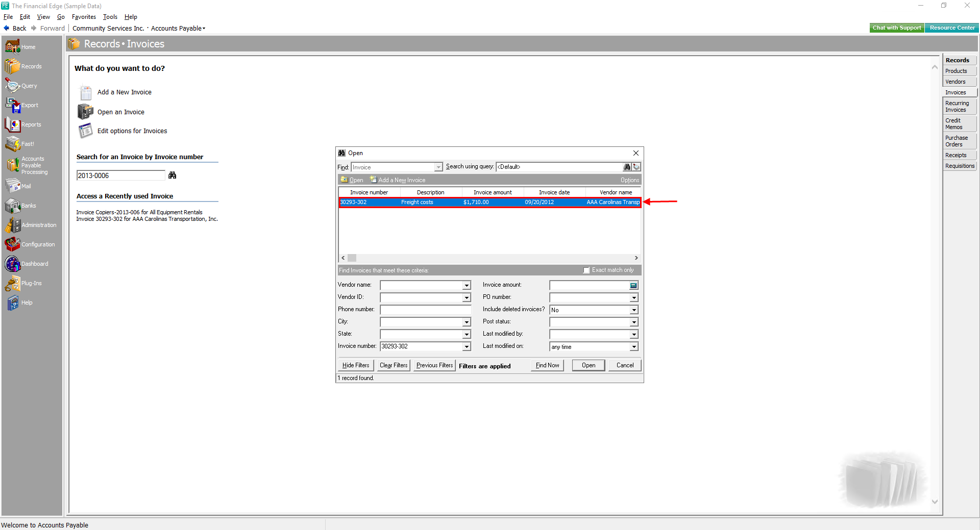
Task: Open the Include deleted invoices dropdown
Action: click(x=634, y=310)
